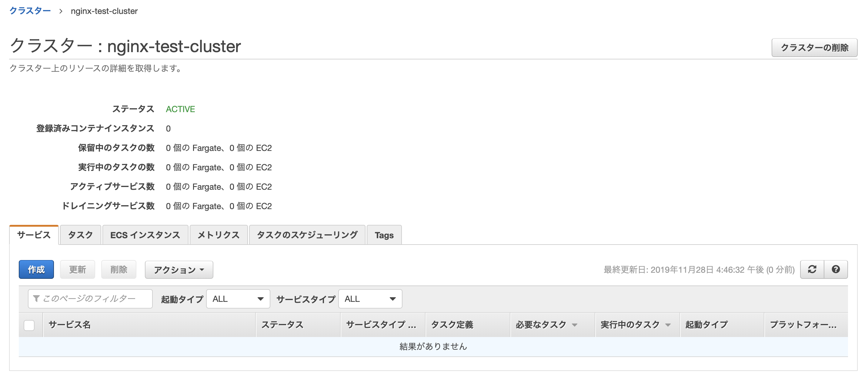Open the Tags tab
Screen dimensions: 868x377
pyautogui.click(x=384, y=235)
